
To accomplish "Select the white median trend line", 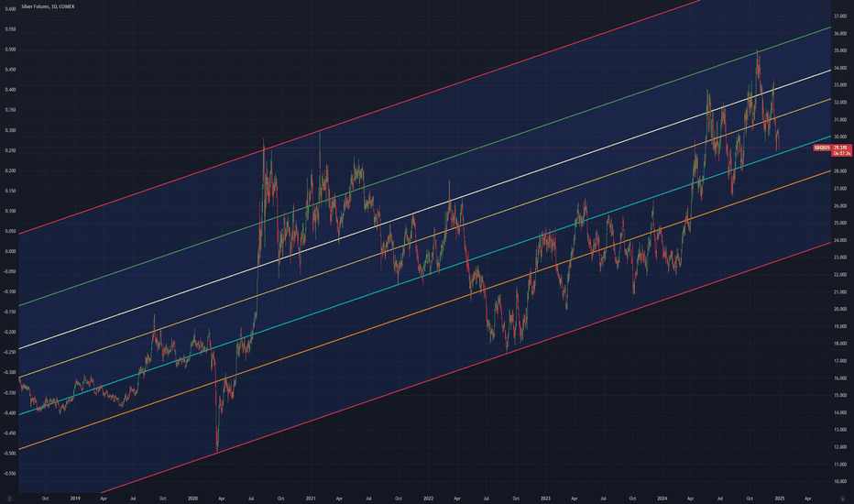I will click(x=425, y=209).
